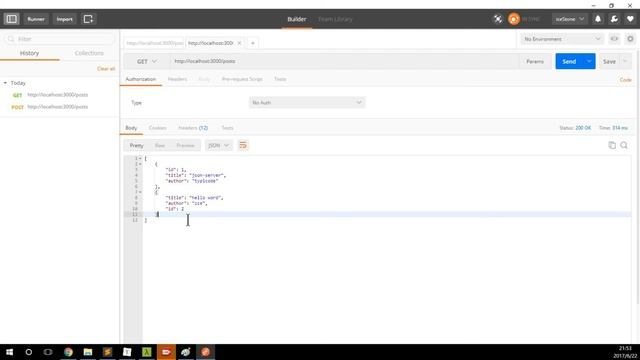Image resolution: width=640 pixels, height=360 pixels.
Task: Select the Authorization request tab
Action: click(141, 79)
